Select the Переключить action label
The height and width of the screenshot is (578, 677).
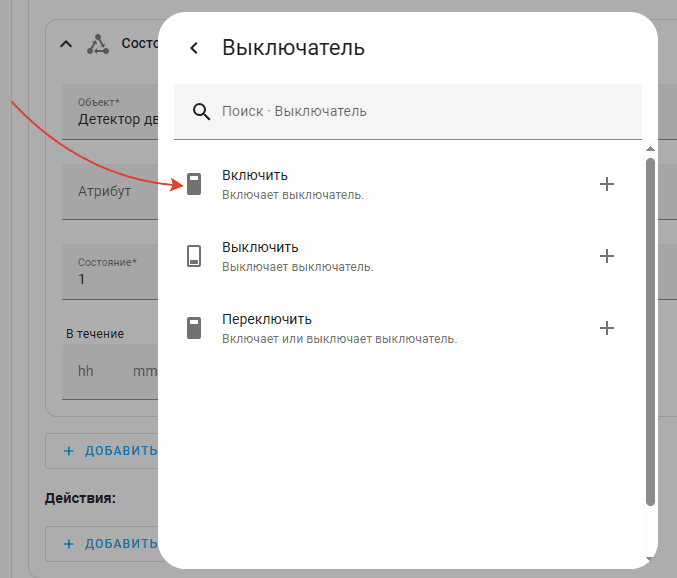pyautogui.click(x=267, y=320)
